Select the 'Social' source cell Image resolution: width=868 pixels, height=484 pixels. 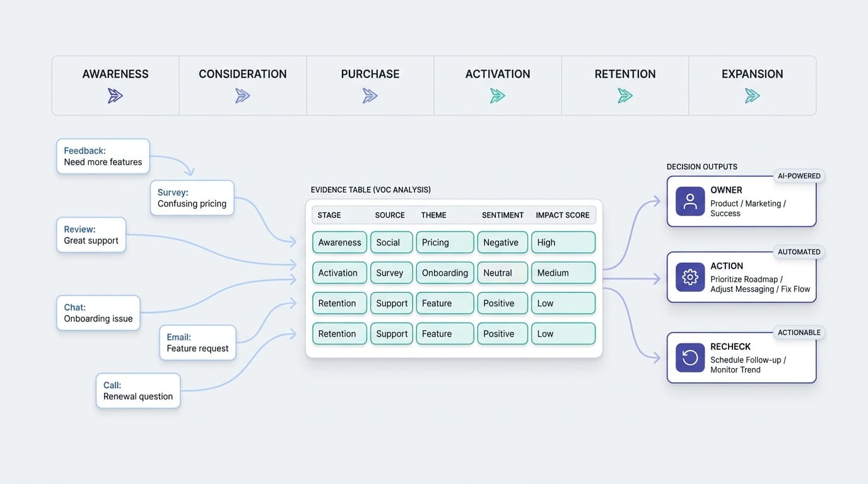(x=392, y=243)
